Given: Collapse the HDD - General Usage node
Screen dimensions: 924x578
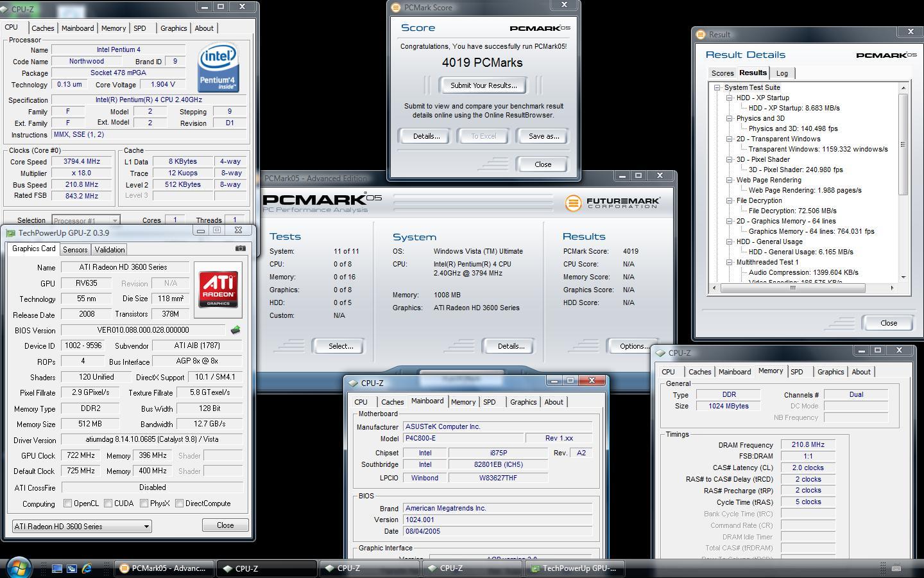Looking at the screenshot, I should point(730,241).
